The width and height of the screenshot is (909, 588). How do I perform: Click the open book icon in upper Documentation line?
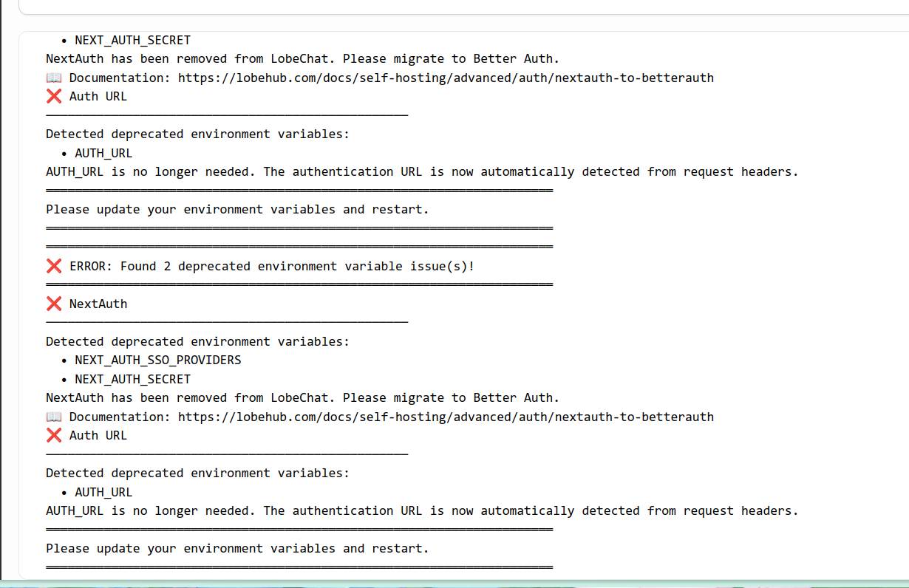tap(54, 78)
